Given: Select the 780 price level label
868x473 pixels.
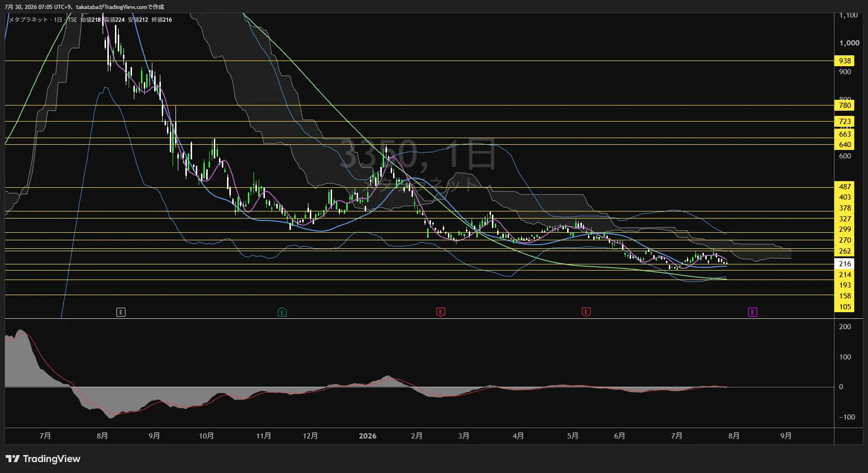Looking at the screenshot, I should (844, 105).
